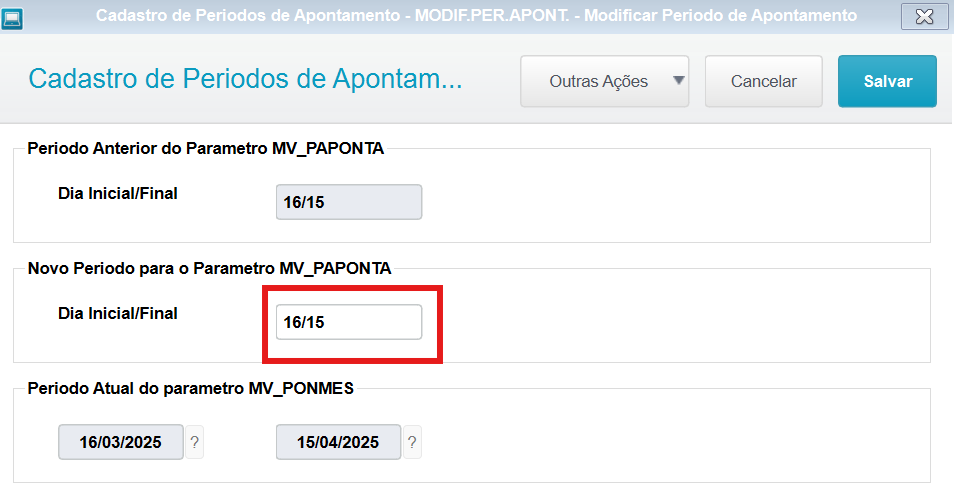Close the Modificar Periodo de Apontamento window
954x499 pixels.
pos(924,16)
